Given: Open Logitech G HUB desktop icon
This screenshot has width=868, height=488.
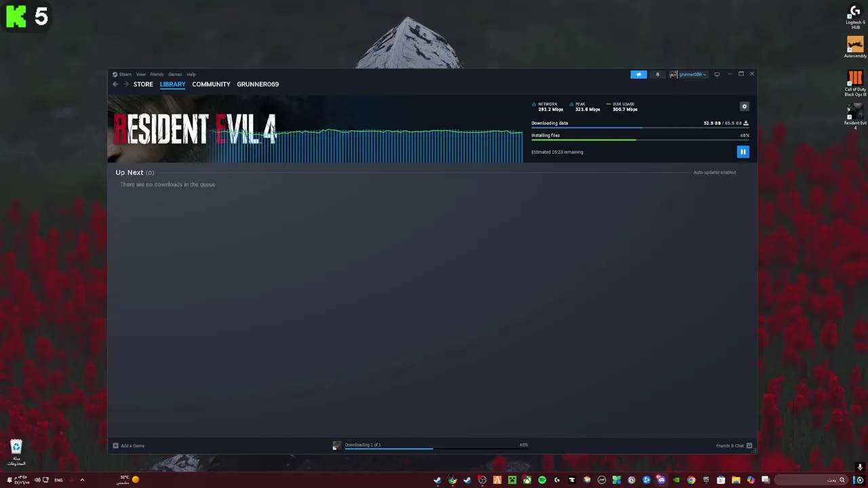Looking at the screenshot, I should 855,16.
